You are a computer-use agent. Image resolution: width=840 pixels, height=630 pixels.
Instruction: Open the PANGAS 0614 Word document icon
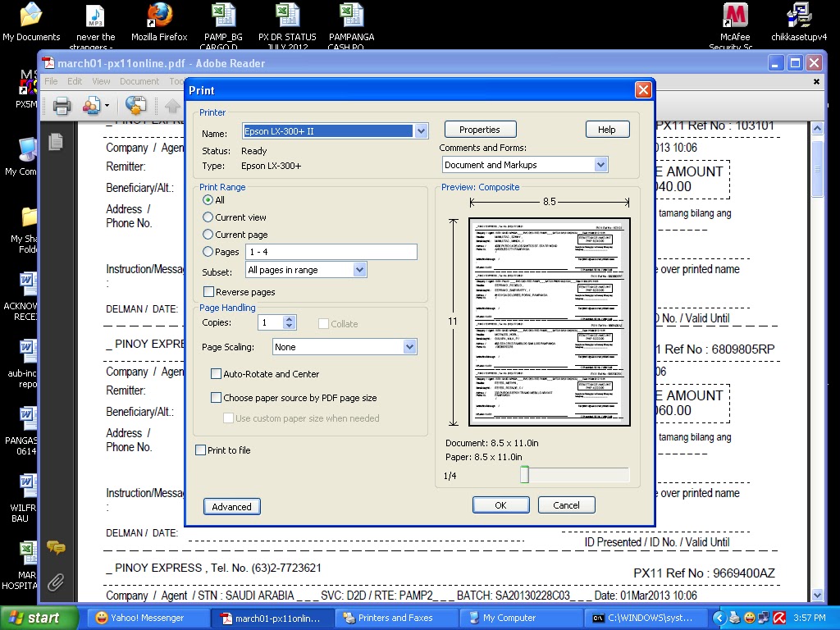point(24,431)
